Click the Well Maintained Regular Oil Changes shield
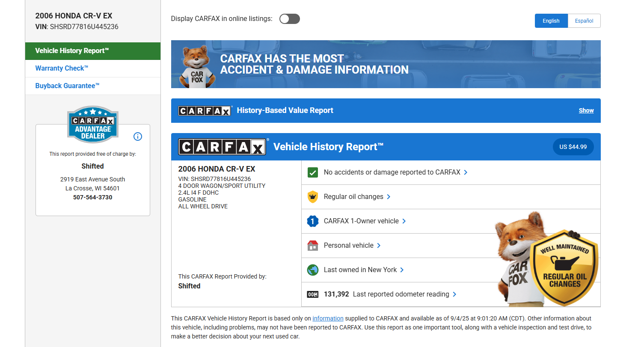This screenshot has width=644, height=347. 564,267
